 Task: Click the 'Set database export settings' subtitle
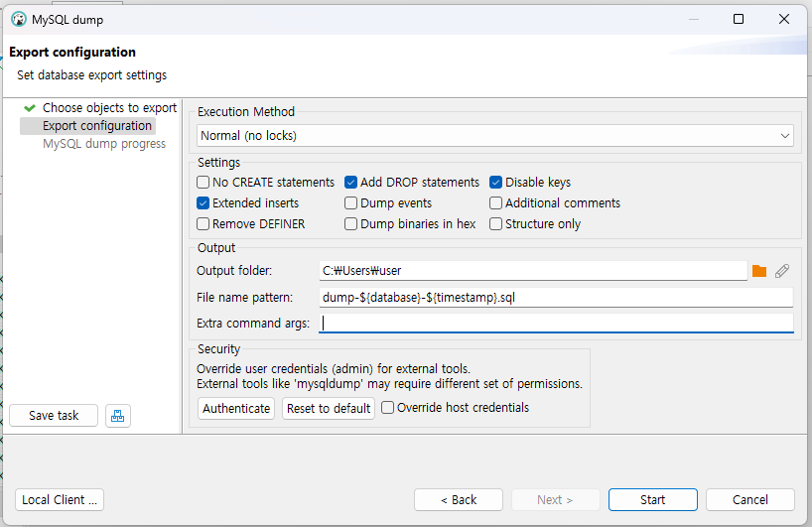coord(91,75)
